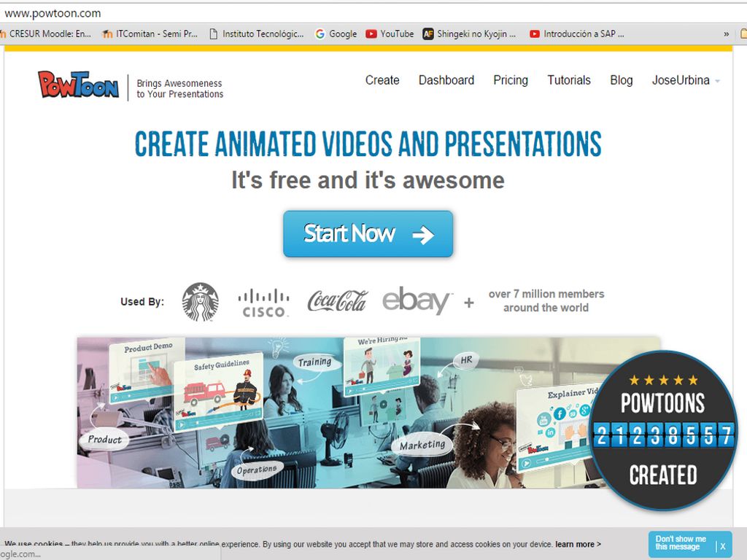Viewport: 747px width, 560px height.
Task: Go to the Dashboard page
Action: 446,80
